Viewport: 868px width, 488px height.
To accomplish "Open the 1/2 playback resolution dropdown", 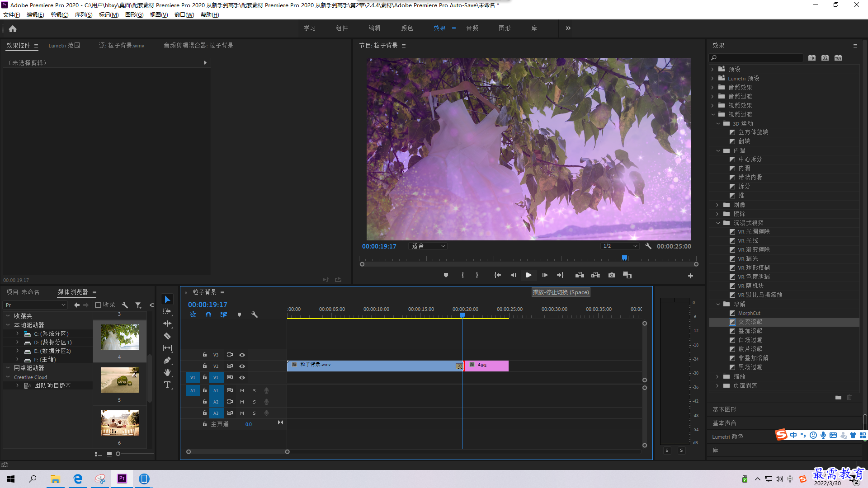I will tap(620, 246).
